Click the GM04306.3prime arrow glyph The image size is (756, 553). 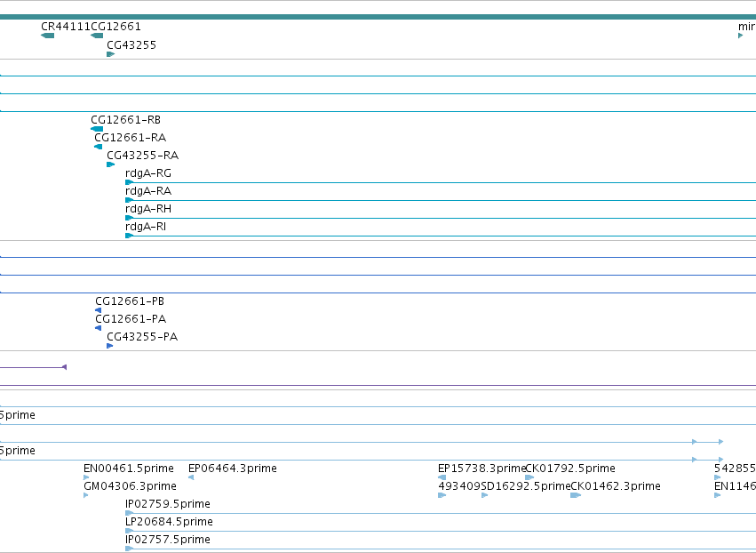pyautogui.click(x=86, y=495)
